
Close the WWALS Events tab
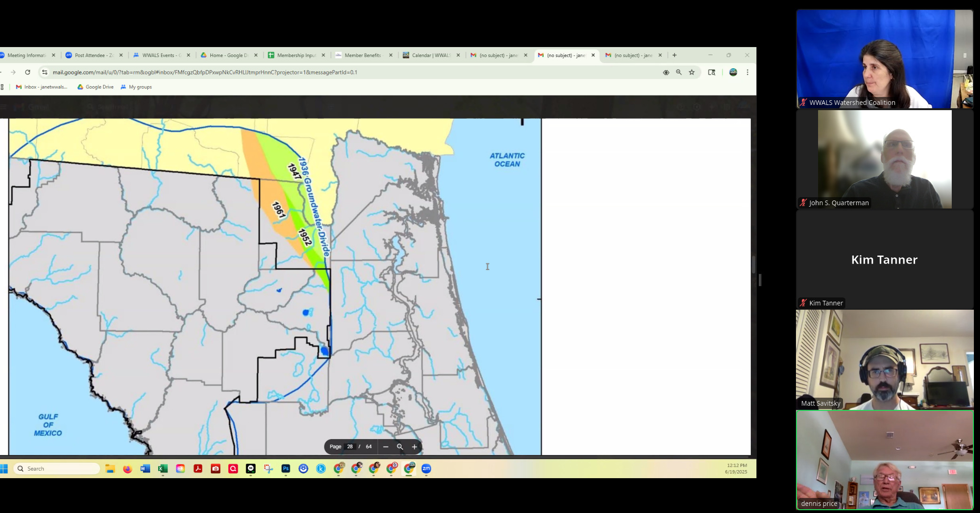click(x=188, y=55)
